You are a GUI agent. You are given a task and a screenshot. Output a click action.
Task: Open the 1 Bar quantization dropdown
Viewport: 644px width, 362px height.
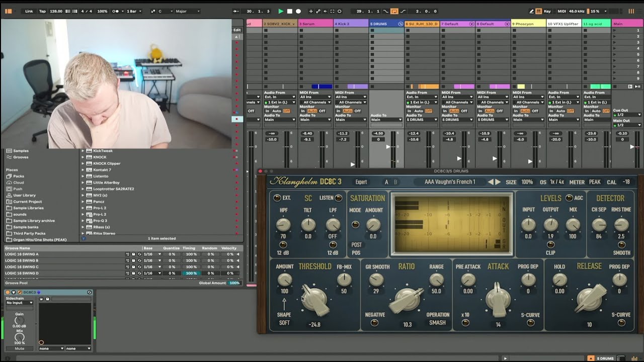pyautogui.click(x=133, y=11)
